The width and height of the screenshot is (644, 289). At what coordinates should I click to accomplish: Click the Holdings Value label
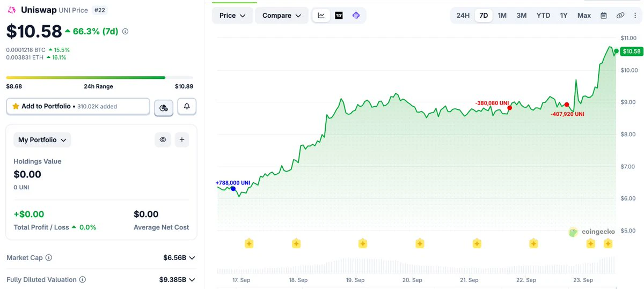[x=38, y=161]
